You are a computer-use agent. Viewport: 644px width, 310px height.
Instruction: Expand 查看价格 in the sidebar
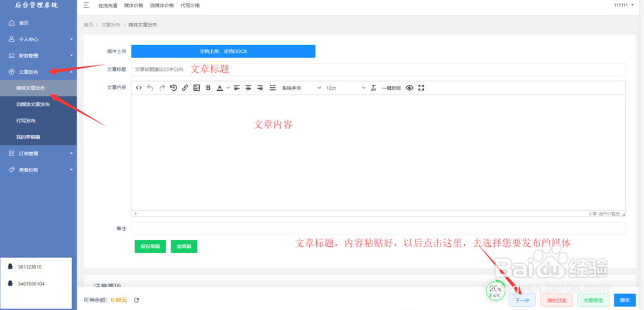tap(38, 170)
